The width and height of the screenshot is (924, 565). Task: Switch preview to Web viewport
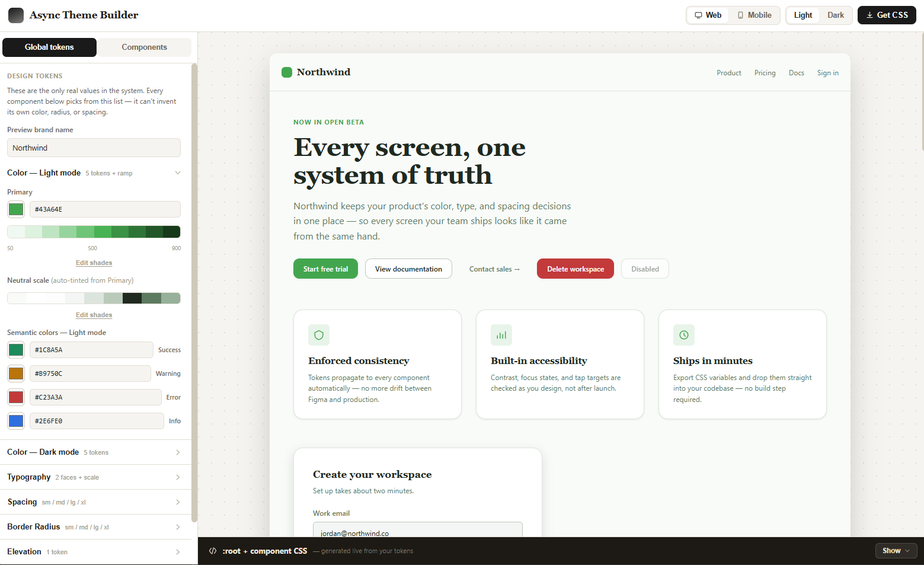[x=708, y=15]
